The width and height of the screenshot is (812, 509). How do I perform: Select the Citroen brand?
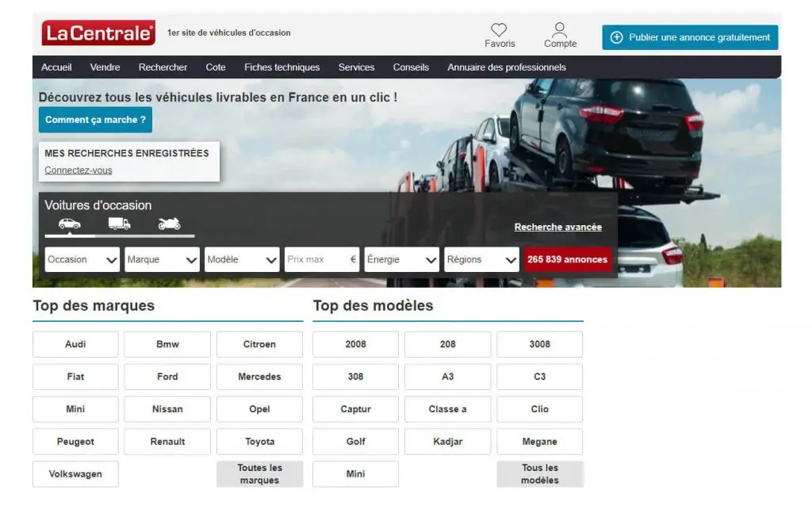coord(259,344)
